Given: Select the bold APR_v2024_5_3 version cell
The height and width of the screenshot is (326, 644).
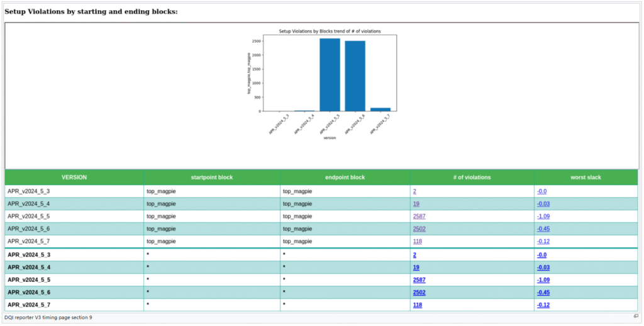Looking at the screenshot, I should [x=37, y=254].
